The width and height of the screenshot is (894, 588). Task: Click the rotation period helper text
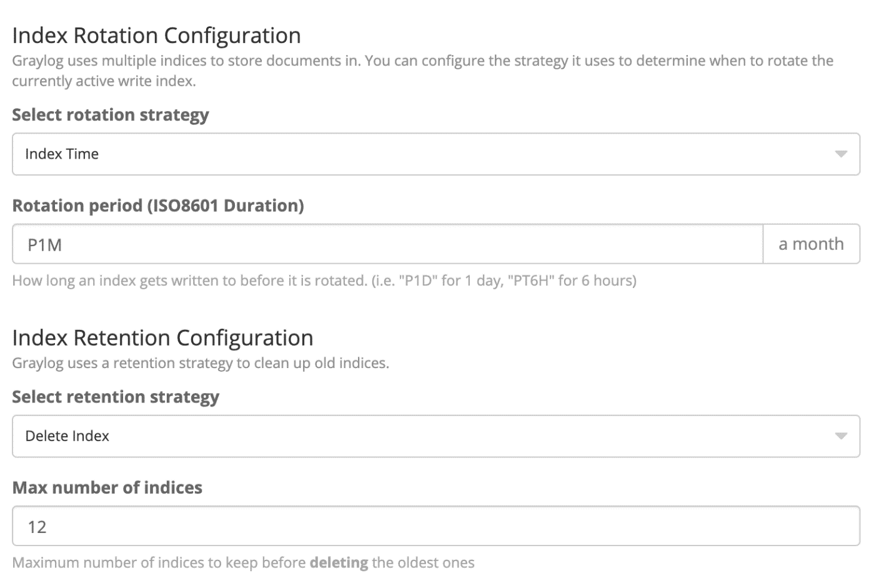tap(324, 281)
